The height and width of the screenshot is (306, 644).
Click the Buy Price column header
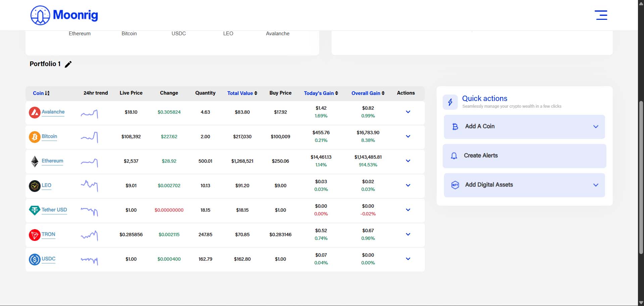tap(280, 93)
